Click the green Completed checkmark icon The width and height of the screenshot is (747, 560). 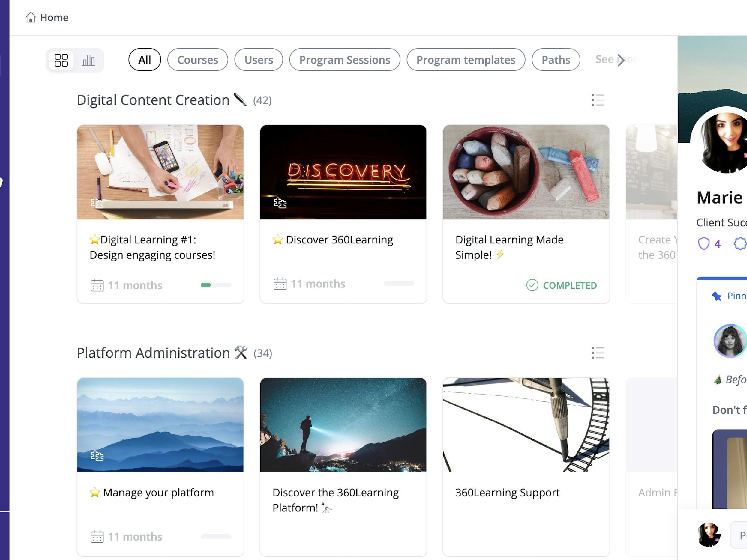coord(532,285)
